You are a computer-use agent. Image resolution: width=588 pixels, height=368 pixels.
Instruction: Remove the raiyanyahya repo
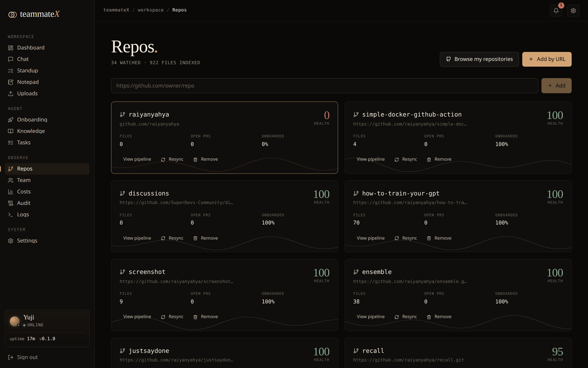click(x=206, y=159)
